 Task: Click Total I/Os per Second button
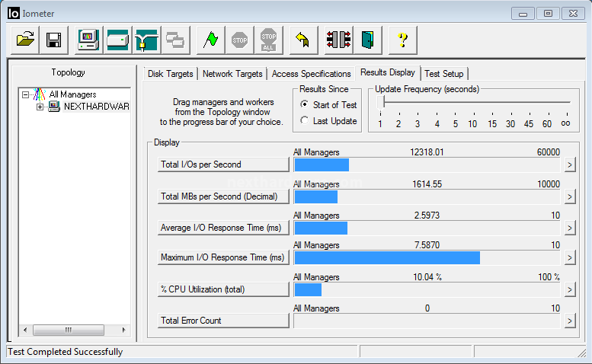pyautogui.click(x=223, y=164)
